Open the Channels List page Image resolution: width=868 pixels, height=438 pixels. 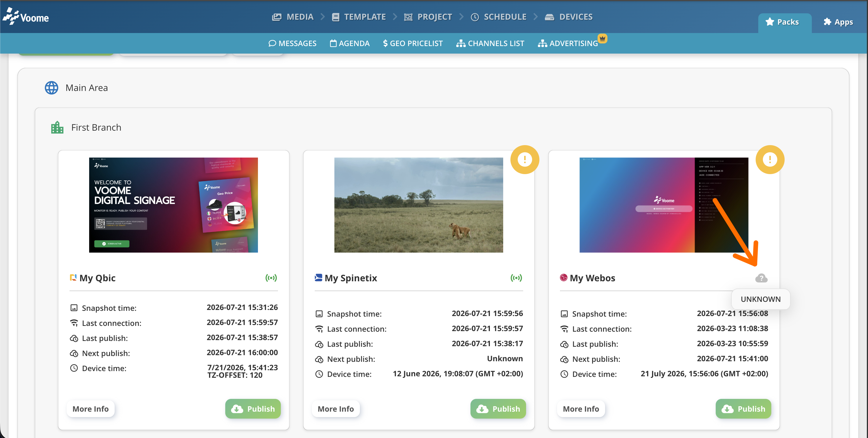490,43
